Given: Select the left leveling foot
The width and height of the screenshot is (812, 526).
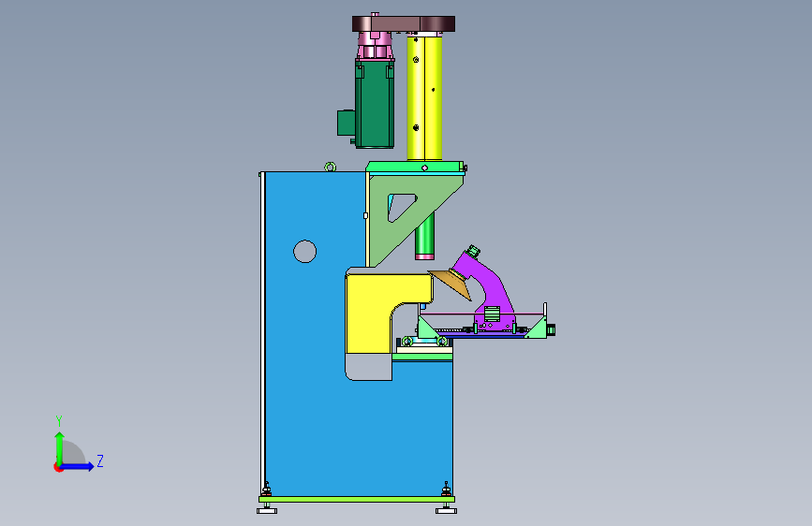Looking at the screenshot, I should click(267, 510).
